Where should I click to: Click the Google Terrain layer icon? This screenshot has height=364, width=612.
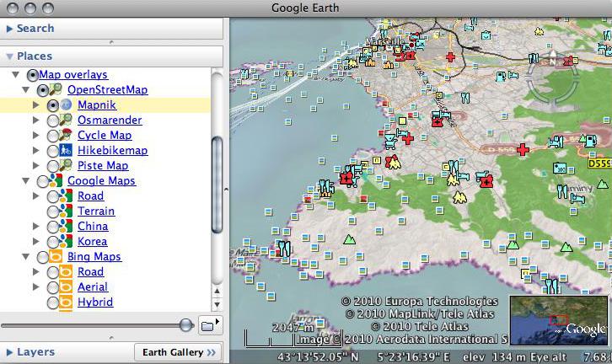(x=66, y=211)
